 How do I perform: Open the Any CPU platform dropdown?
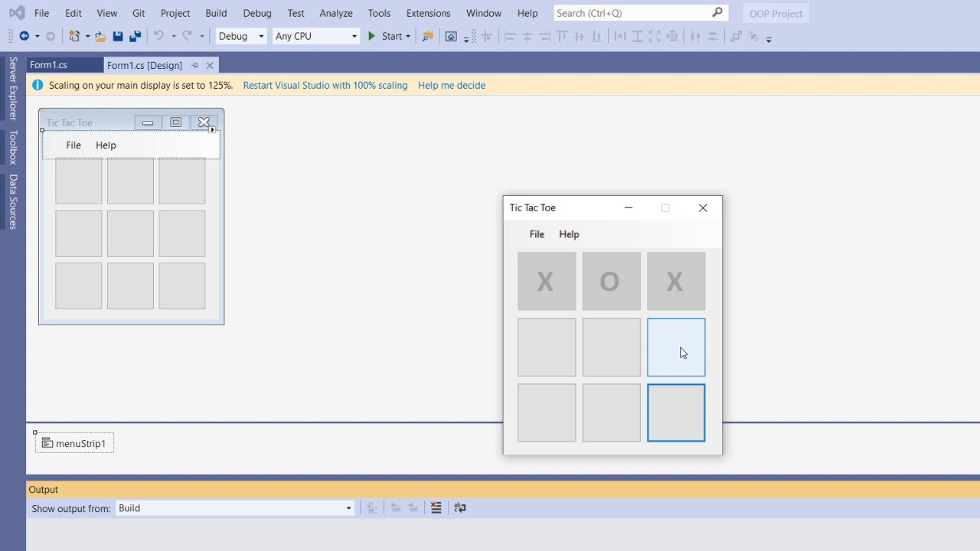click(x=316, y=36)
